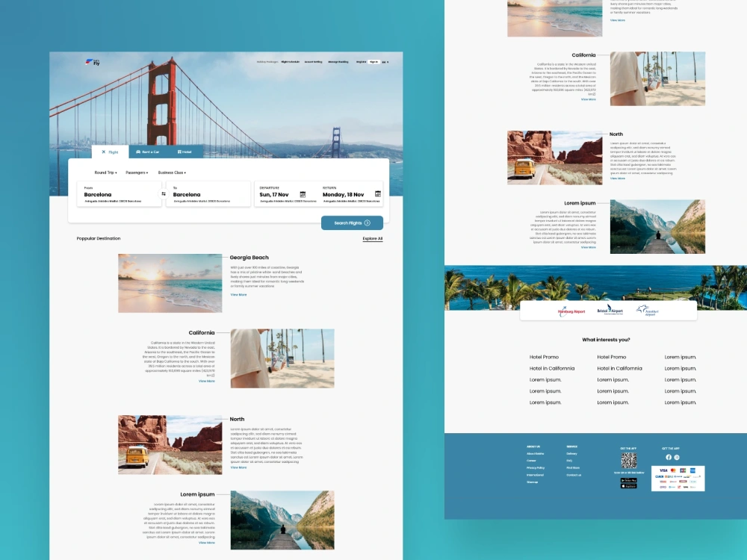
Task: Click View More under California on right page
Action: click(x=589, y=99)
